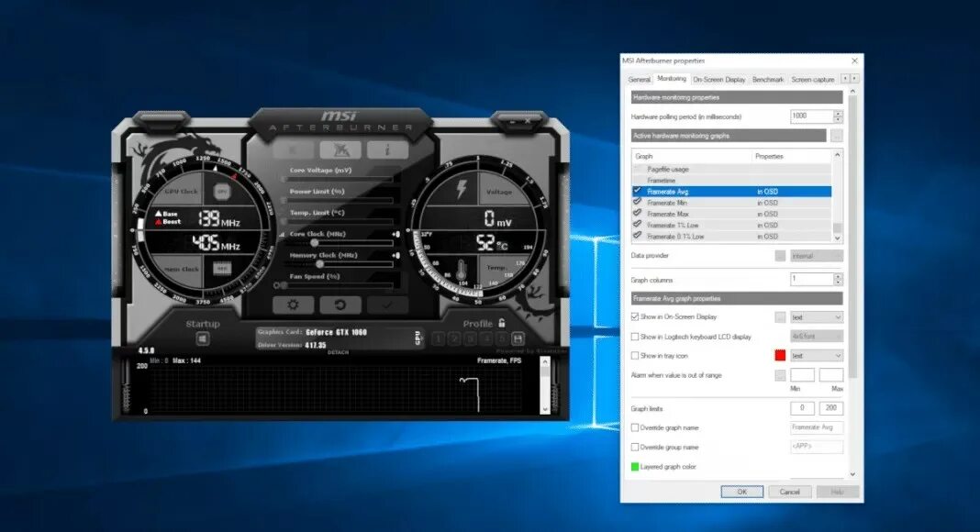
Task: Enable Show in tray icon checkbox
Action: tap(635, 356)
